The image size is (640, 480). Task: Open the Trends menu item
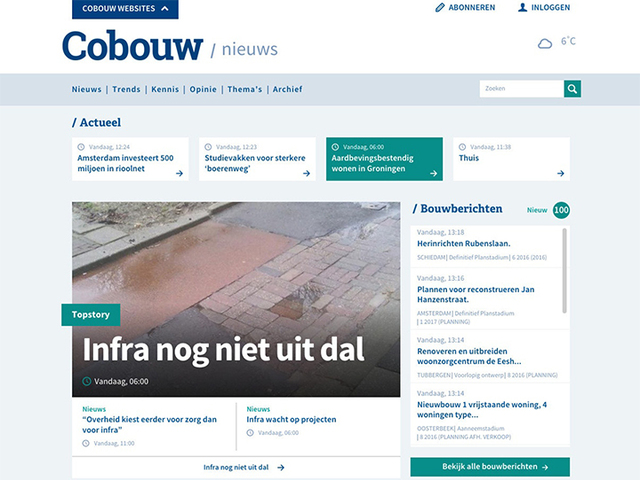coord(126,89)
